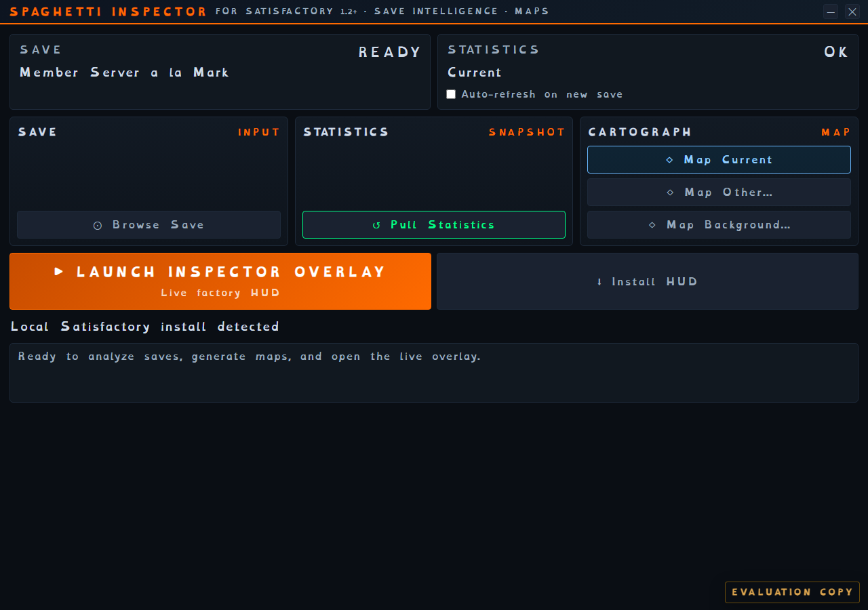This screenshot has width=868, height=610.
Task: Click the Ready to analyze saves log message
Action: pos(250,357)
